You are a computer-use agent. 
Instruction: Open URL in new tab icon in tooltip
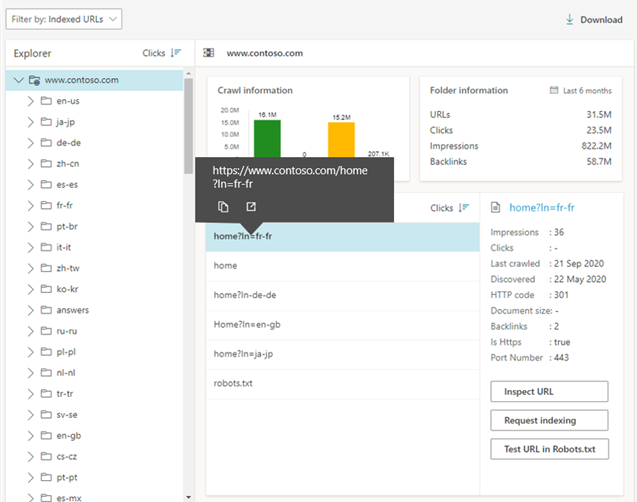pyautogui.click(x=251, y=207)
